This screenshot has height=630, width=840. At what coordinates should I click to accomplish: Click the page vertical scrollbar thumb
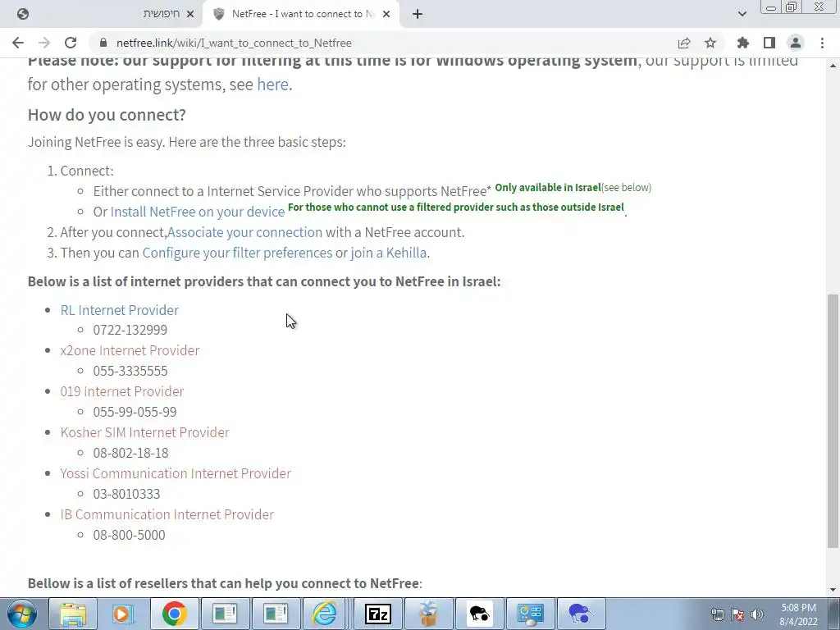click(x=833, y=421)
